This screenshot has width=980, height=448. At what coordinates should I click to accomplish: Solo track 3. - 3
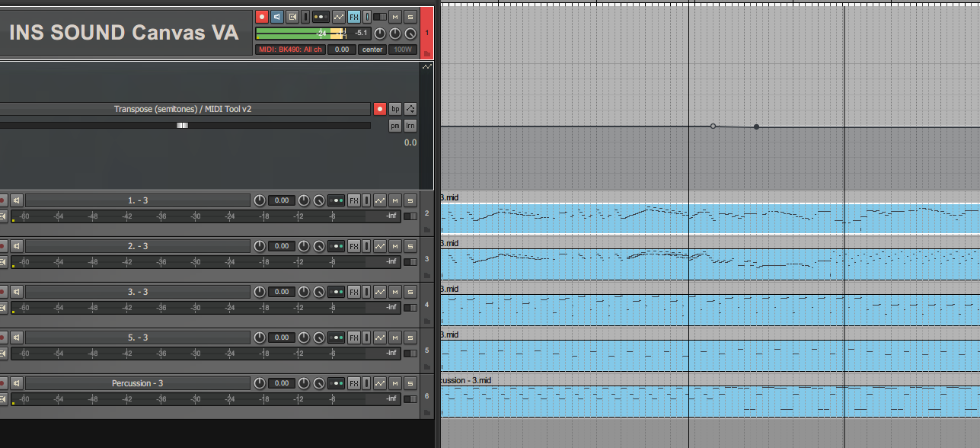pos(410,292)
